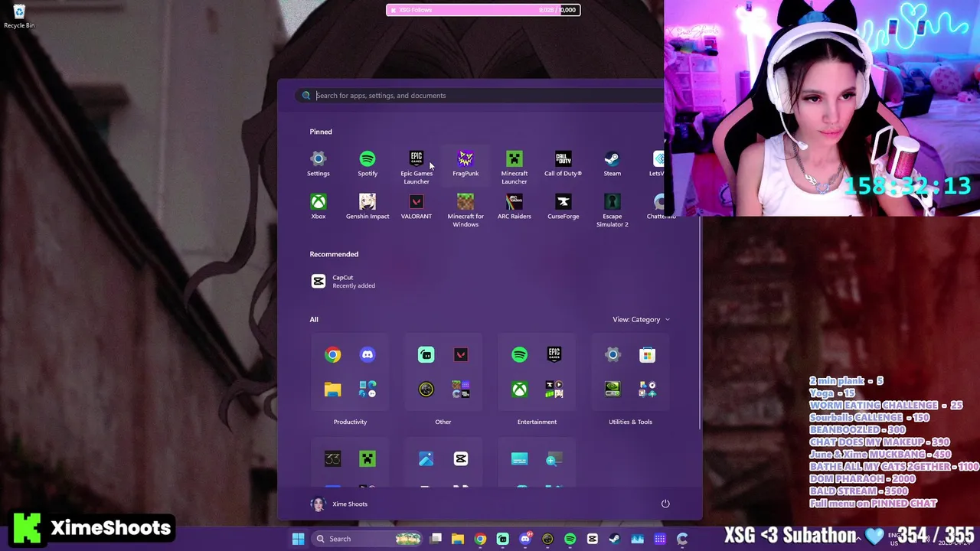
Task: Open Xbox in the Entertainment group
Action: 519,390
